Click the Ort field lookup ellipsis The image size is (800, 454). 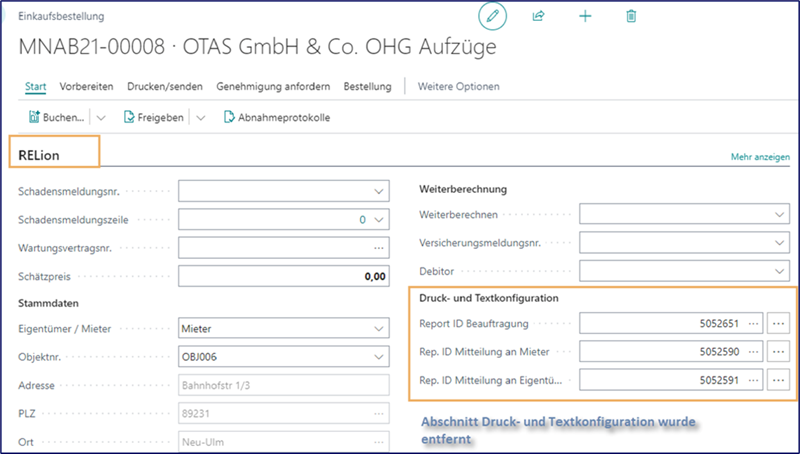click(379, 442)
